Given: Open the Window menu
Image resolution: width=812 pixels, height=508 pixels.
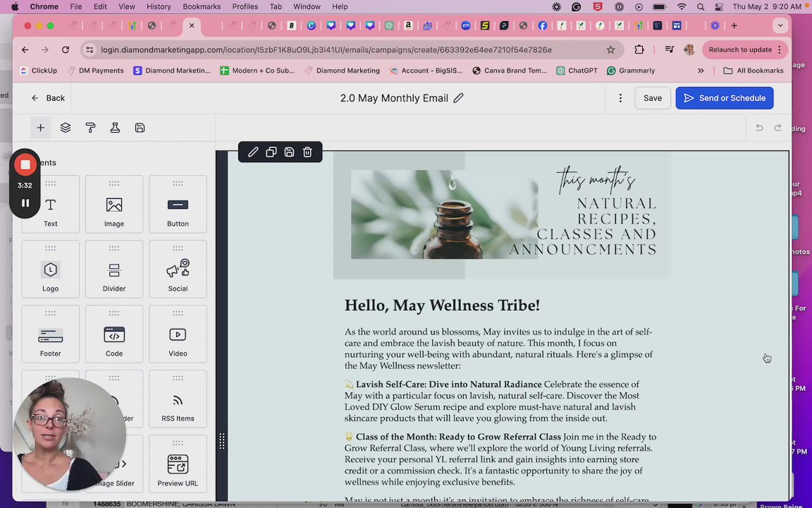Looking at the screenshot, I should (x=307, y=7).
